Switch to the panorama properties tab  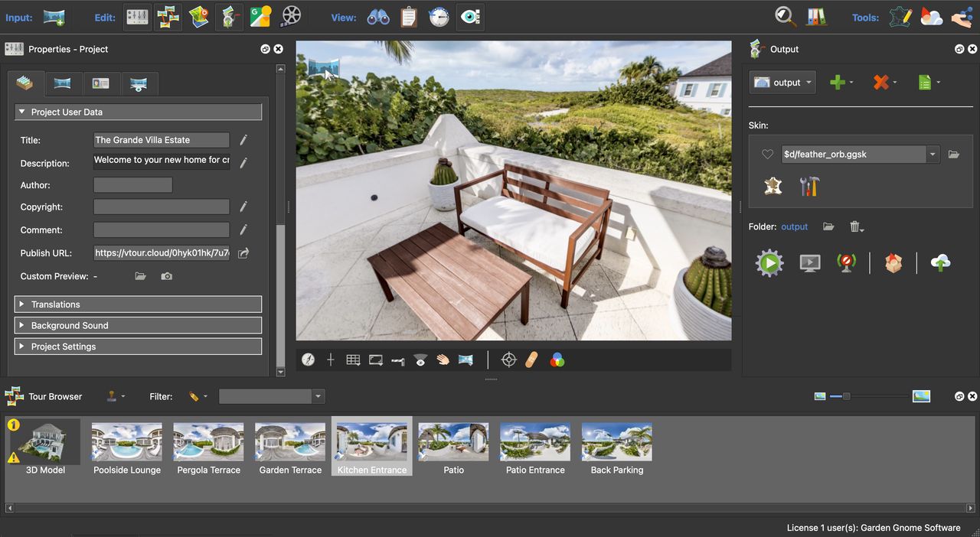click(63, 83)
